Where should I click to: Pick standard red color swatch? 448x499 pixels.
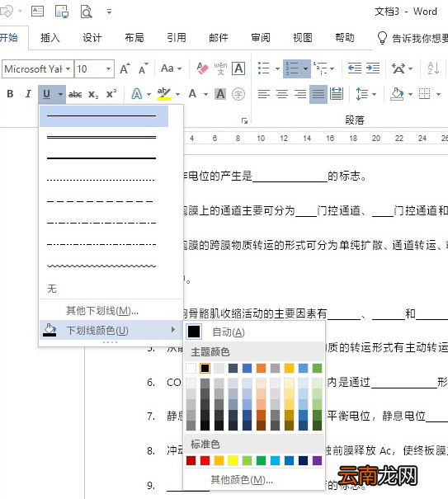[205, 460]
